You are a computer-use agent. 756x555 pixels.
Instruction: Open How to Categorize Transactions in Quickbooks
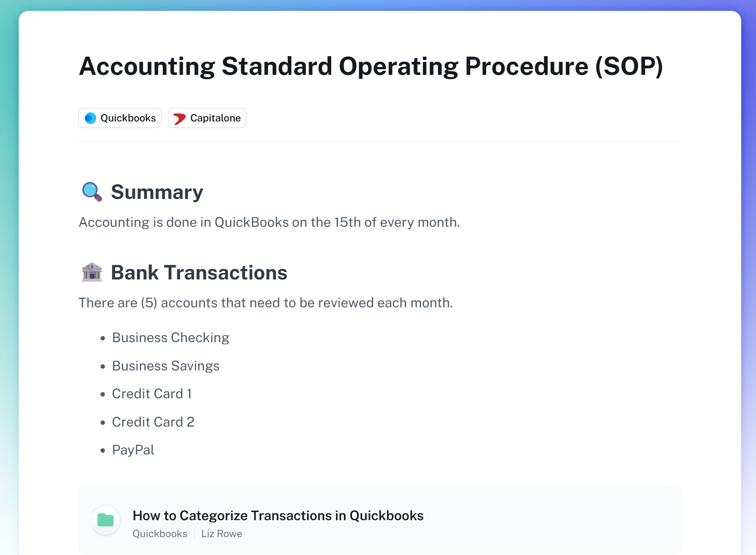(x=278, y=515)
